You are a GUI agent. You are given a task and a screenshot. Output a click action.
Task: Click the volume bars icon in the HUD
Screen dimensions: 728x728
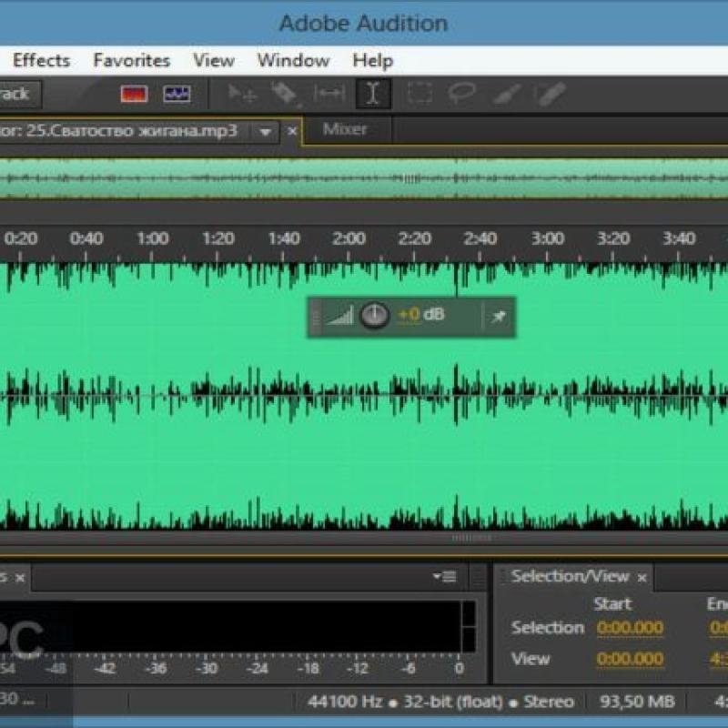pyautogui.click(x=339, y=316)
